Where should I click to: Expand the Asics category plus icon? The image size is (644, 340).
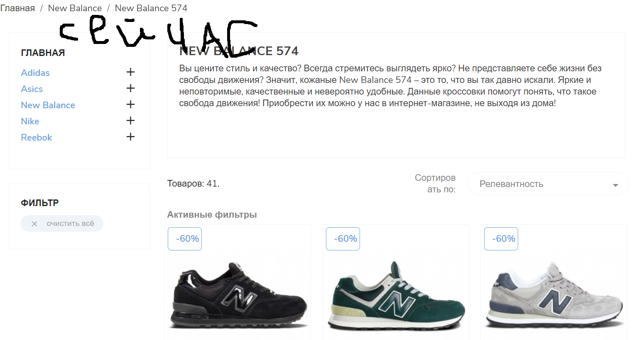pyautogui.click(x=130, y=88)
